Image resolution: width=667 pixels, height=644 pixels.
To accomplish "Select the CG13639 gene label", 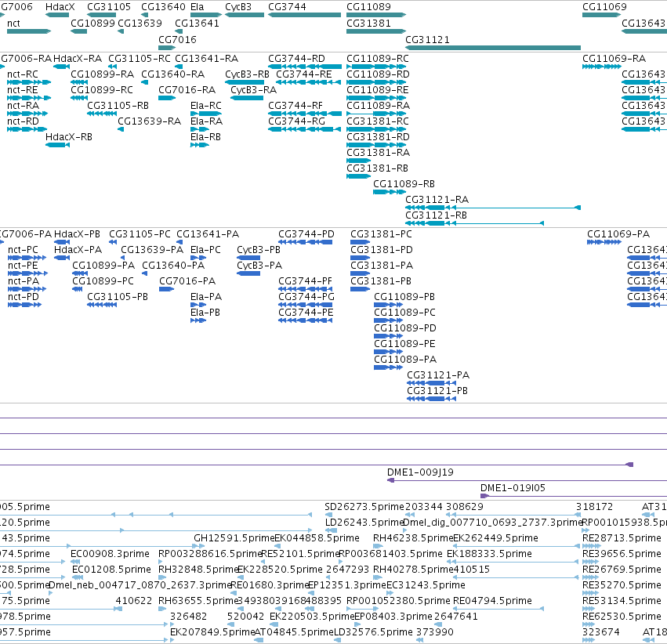I will [x=140, y=23].
